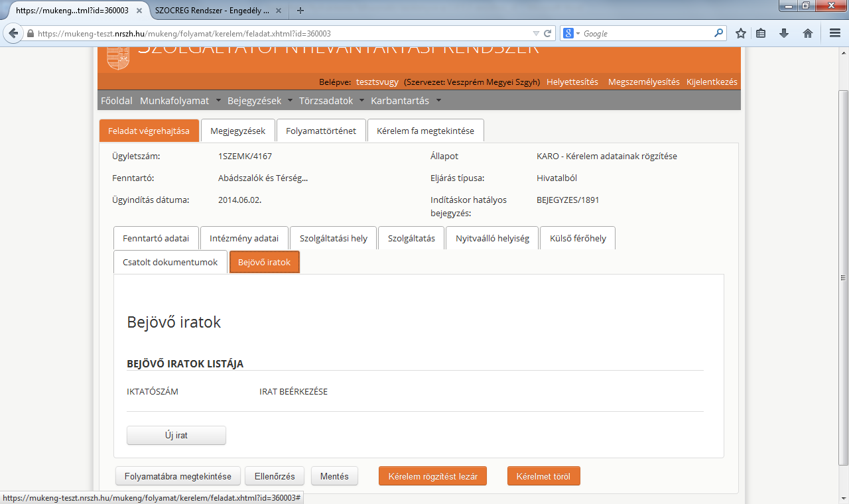849x504 pixels.
Task: Open Külső férőhely tab
Action: pos(578,238)
